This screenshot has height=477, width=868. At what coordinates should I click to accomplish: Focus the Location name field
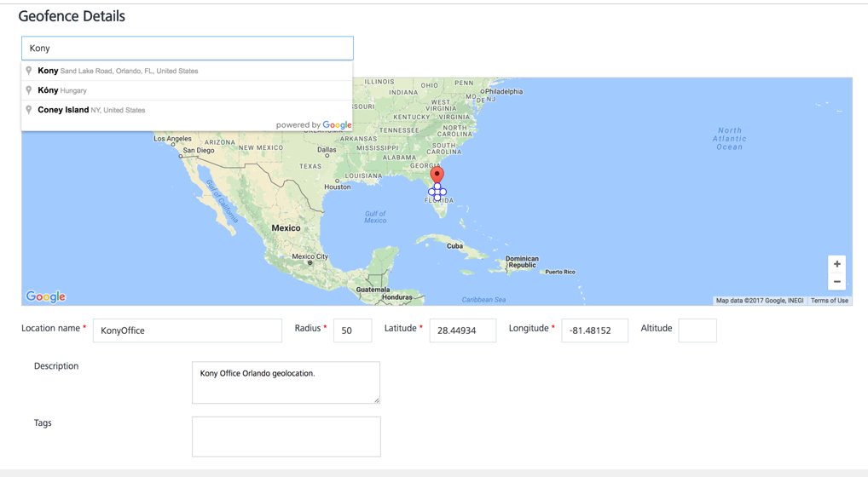(188, 330)
